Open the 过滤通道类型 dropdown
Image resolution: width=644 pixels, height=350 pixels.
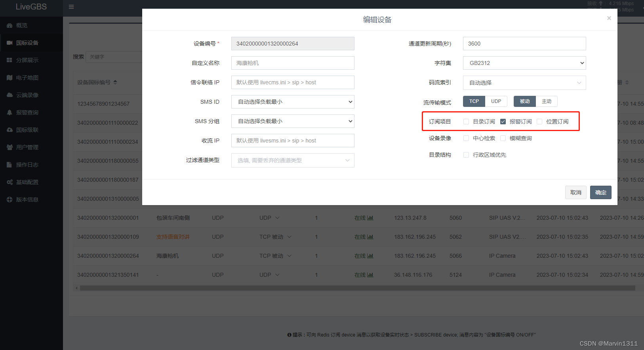293,160
